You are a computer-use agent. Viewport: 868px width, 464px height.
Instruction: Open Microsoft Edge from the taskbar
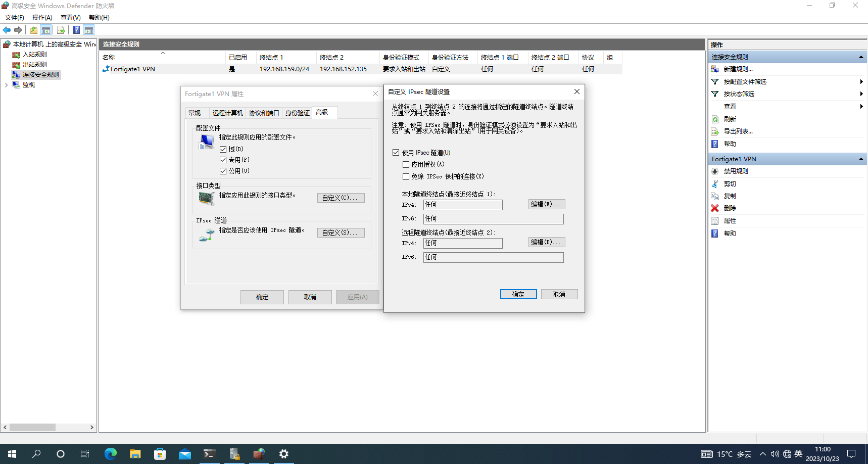(110, 454)
